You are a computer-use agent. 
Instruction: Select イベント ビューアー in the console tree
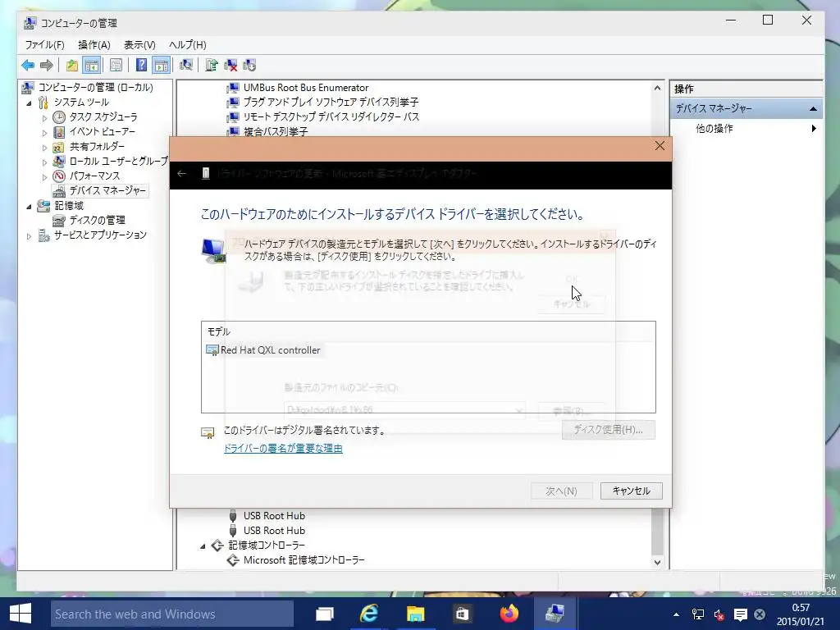tap(103, 131)
